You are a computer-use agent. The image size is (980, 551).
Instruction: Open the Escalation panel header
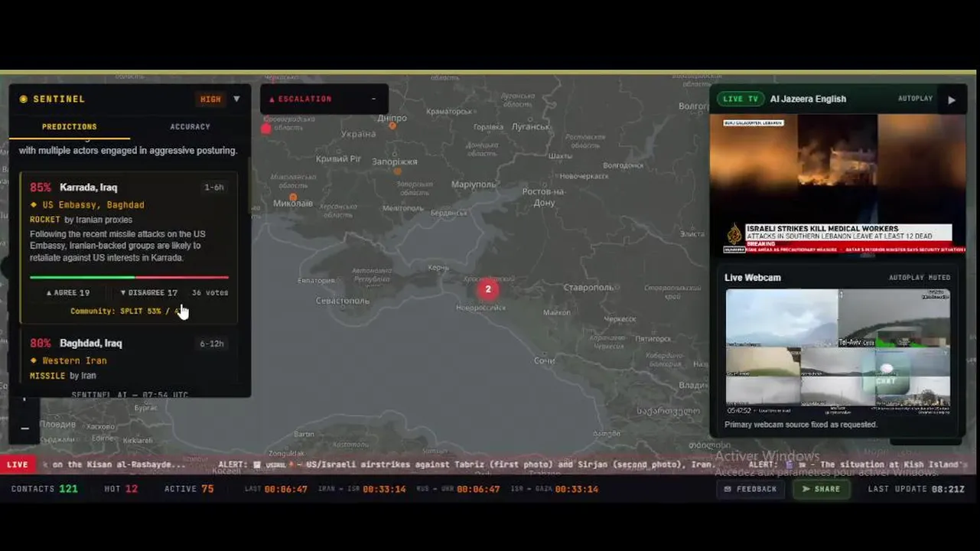324,99
